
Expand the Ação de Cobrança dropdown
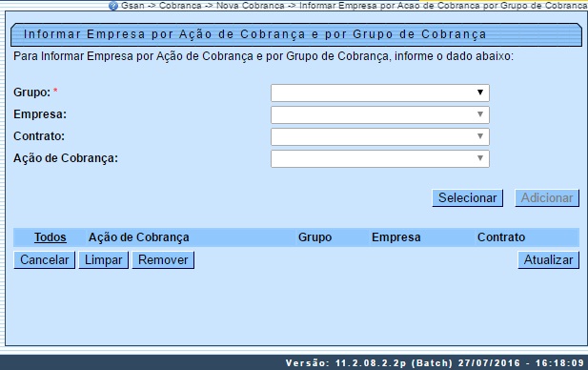tap(380, 158)
